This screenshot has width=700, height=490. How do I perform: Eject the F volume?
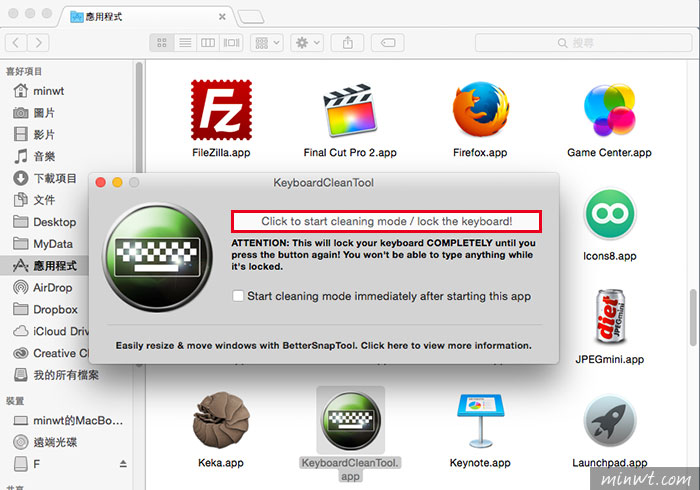click(x=123, y=464)
